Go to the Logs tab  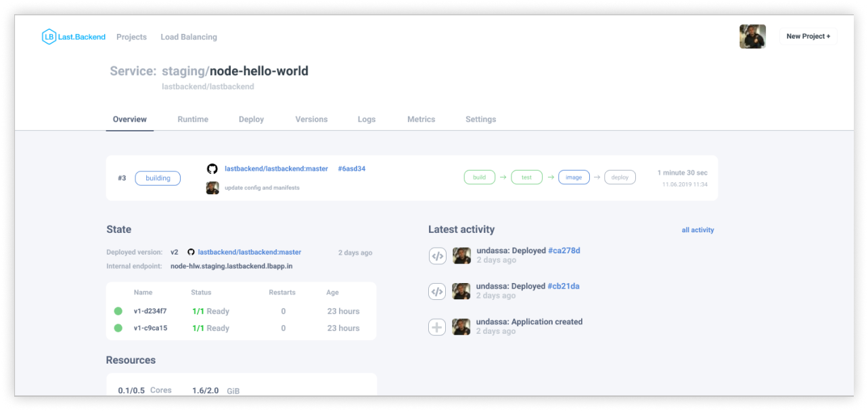pyautogui.click(x=367, y=119)
